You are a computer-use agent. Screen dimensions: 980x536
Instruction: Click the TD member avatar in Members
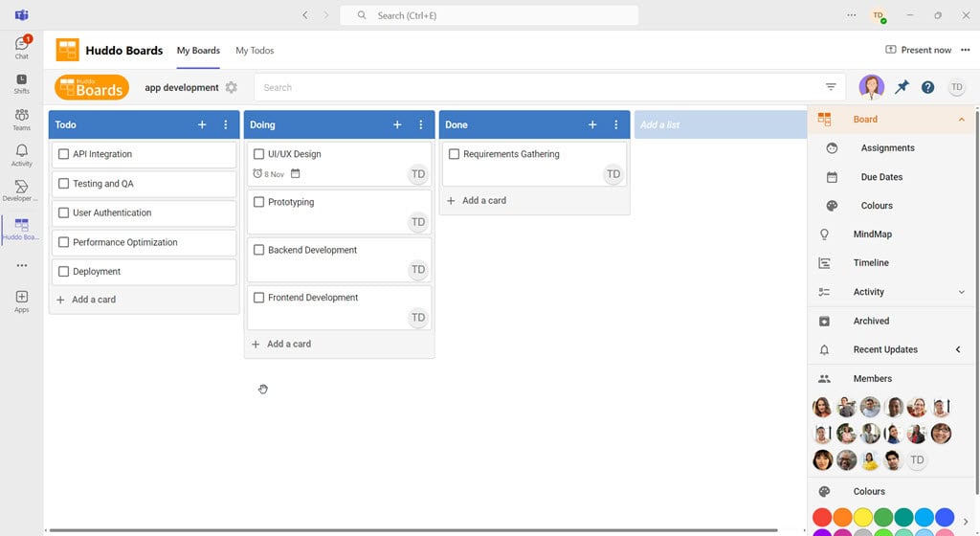coord(917,460)
